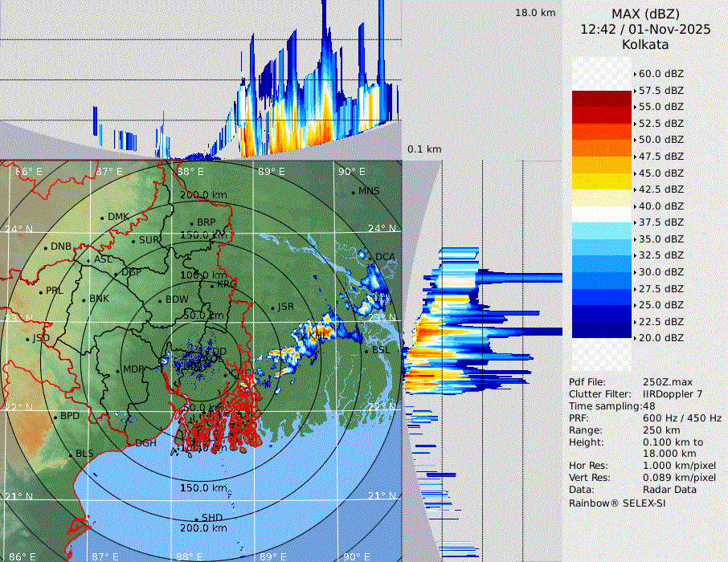Click the DCA station marker
The width and height of the screenshot is (728, 562).
pos(370,258)
